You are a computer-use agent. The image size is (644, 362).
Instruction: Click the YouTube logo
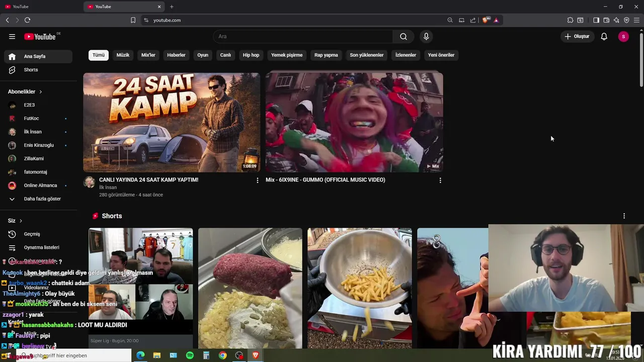(40, 36)
